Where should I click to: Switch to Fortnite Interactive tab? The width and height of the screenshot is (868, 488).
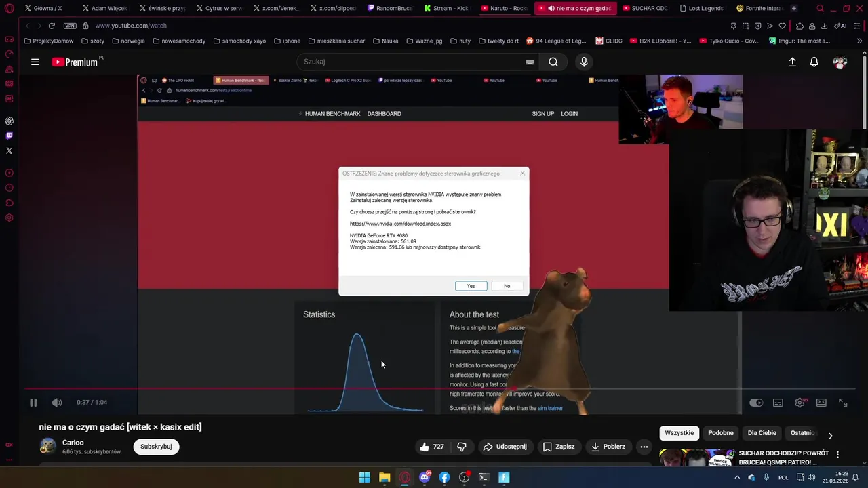(x=759, y=8)
